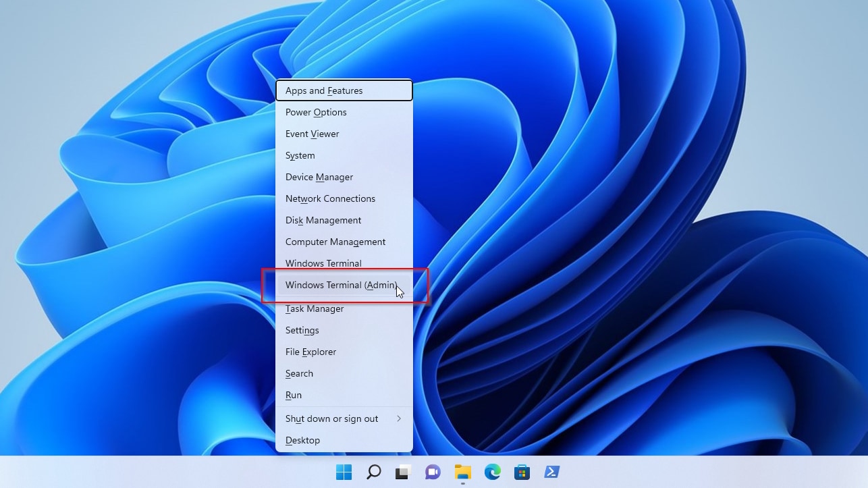Viewport: 868px width, 488px height.
Task: Open File Explorer menu entry
Action: [344, 352]
